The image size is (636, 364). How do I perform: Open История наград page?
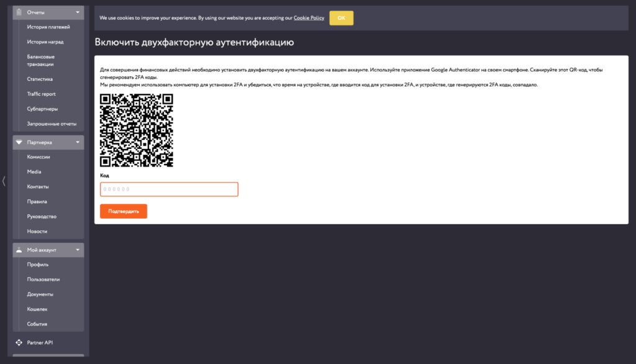tap(45, 42)
